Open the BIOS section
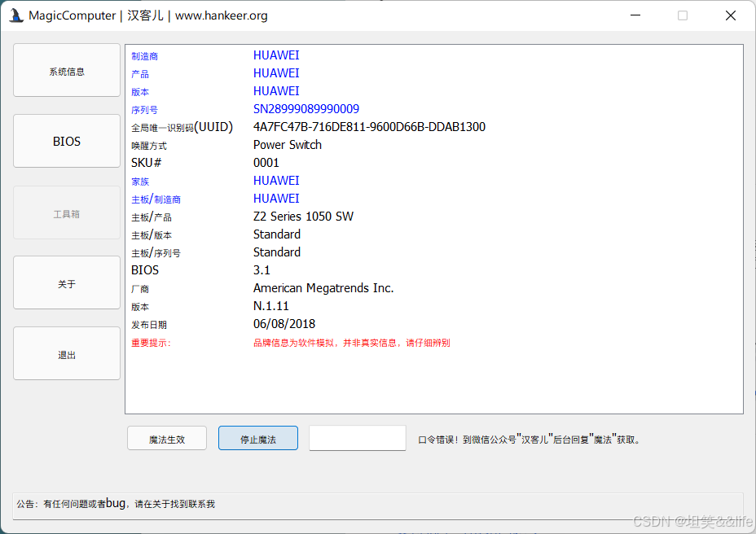 [67, 141]
